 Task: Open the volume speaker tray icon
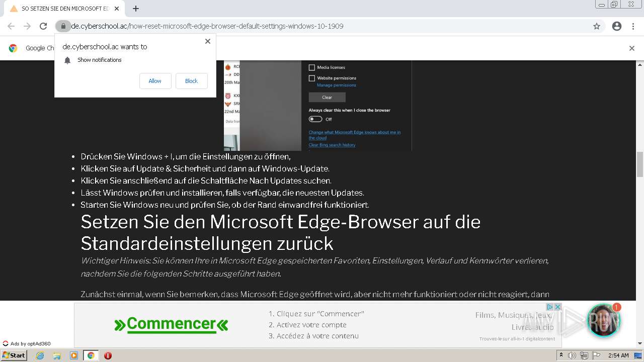pyautogui.click(x=572, y=355)
